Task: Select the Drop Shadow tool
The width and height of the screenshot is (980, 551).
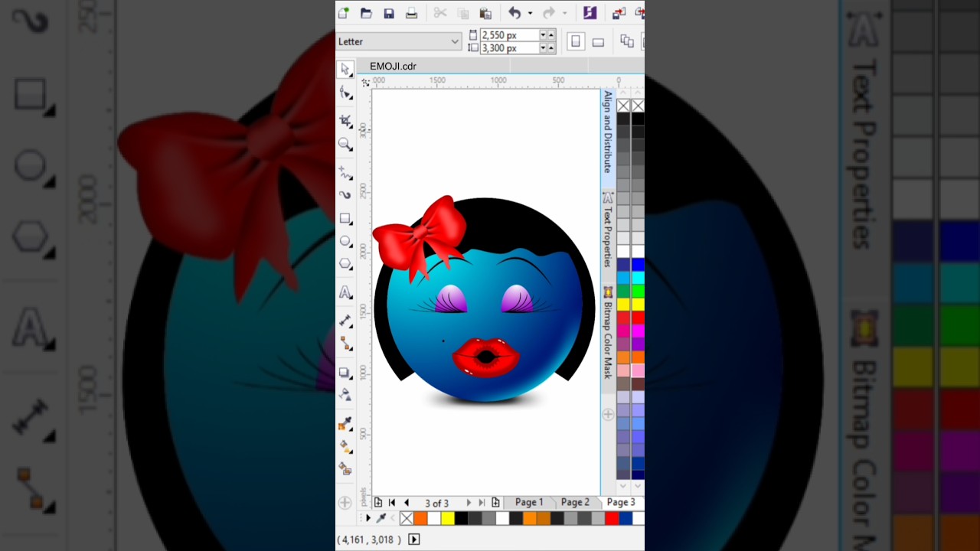Action: (345, 373)
